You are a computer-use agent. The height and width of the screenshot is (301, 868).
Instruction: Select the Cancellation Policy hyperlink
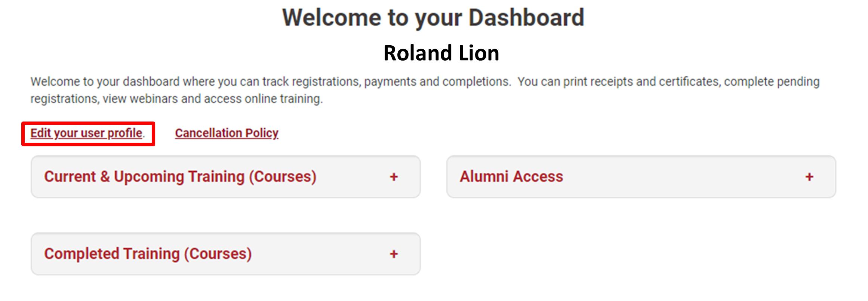coord(226,133)
